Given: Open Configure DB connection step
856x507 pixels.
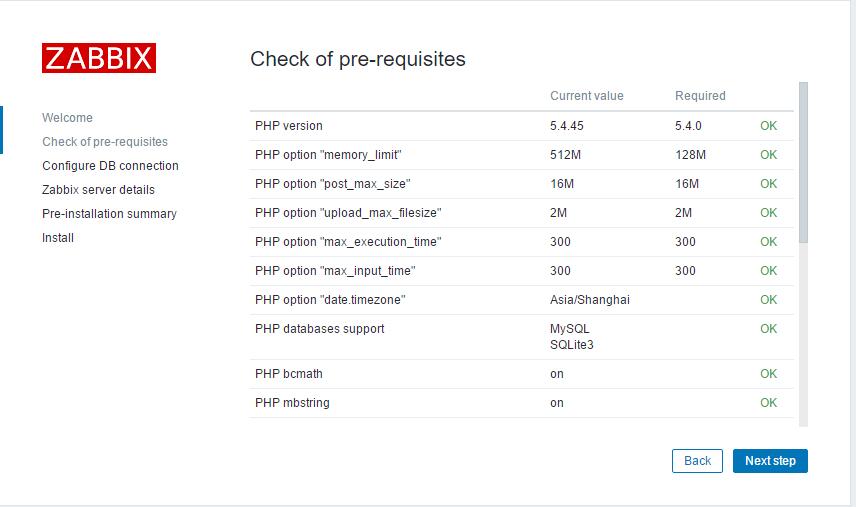Looking at the screenshot, I should [110, 166].
